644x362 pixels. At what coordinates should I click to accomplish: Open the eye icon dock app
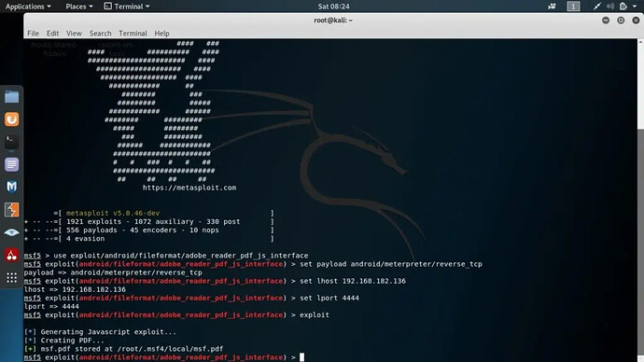point(11,232)
